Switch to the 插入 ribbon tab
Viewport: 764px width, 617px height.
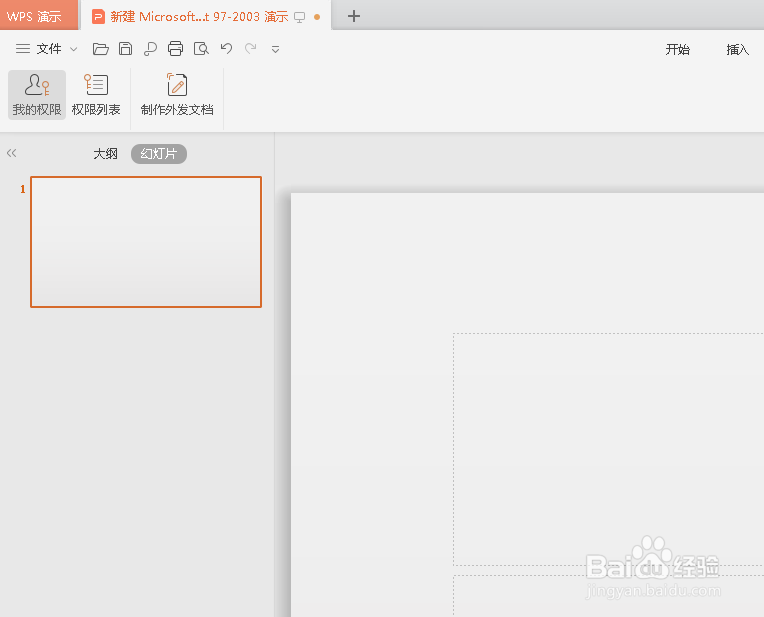tap(737, 49)
